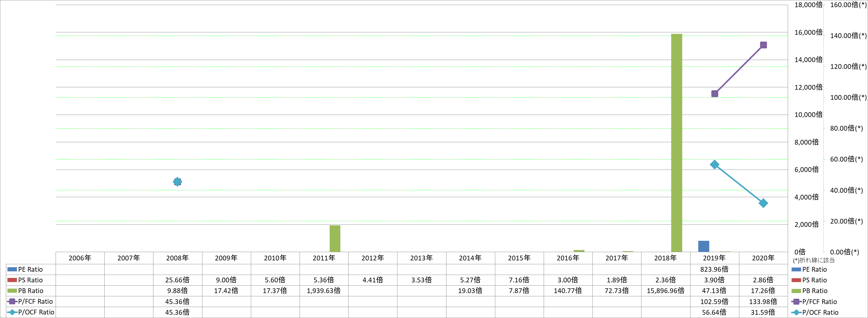This screenshot has height=318, width=868.
Task: Click the 2008年 column header
Action: [177, 258]
